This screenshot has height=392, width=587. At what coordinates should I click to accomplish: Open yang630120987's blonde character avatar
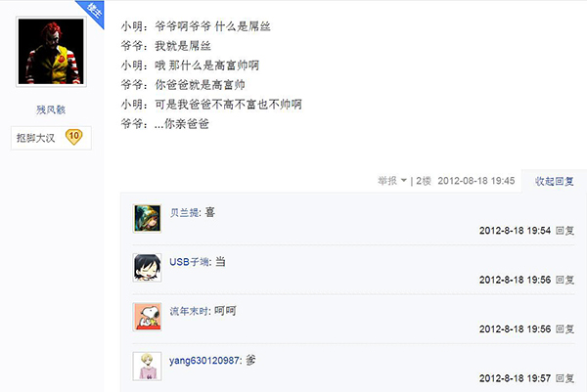147,367
